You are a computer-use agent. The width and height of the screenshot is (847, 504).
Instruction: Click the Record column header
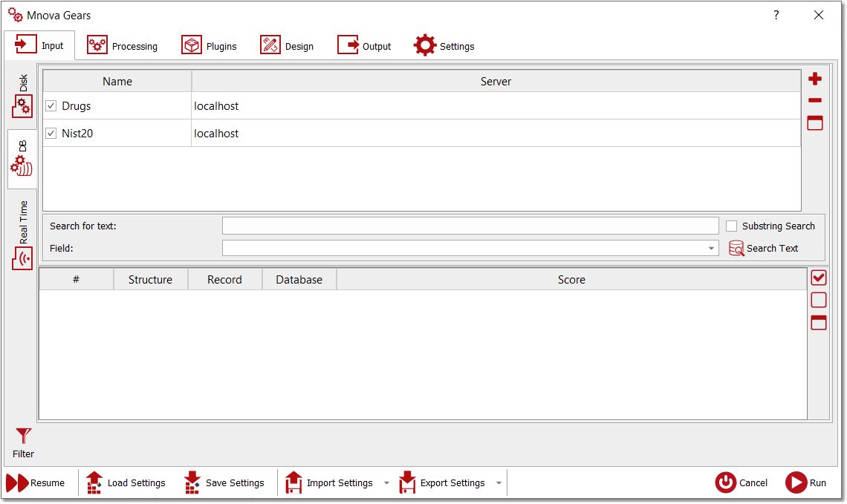pos(224,280)
